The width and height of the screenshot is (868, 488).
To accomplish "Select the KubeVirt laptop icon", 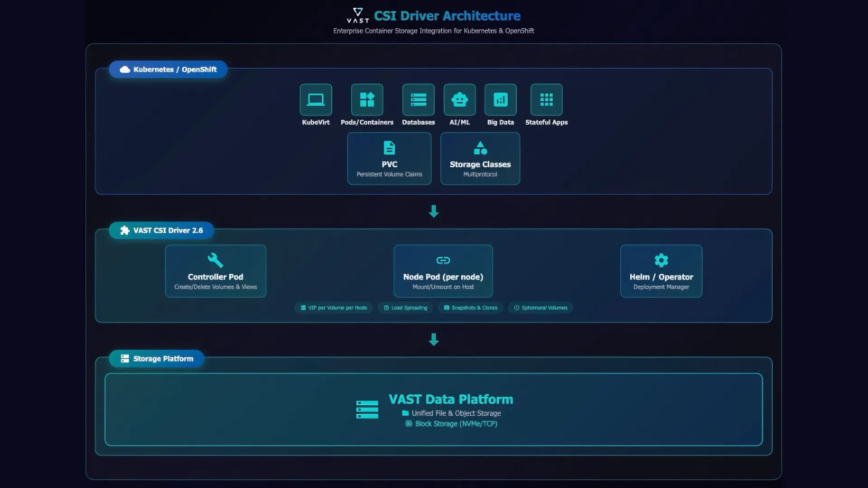I will pos(316,99).
